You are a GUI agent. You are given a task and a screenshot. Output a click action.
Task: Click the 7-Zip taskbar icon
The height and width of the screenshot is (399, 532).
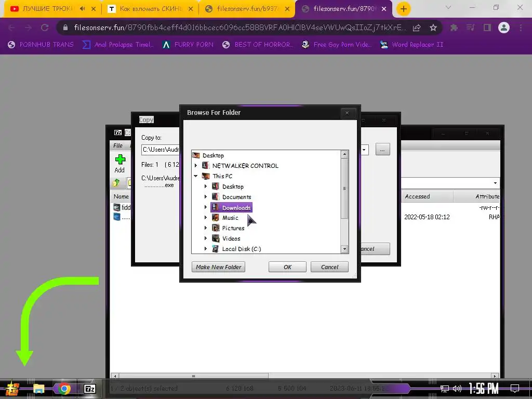click(89, 389)
